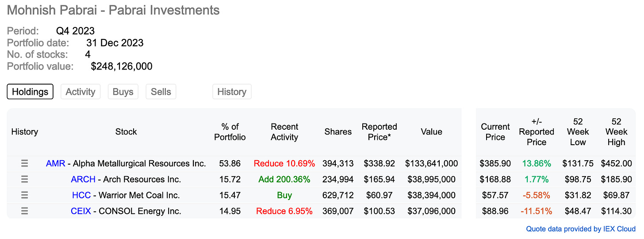This screenshot has width=644, height=239.
Task: Click the -11.51% loss cell
Action: pyautogui.click(x=537, y=212)
